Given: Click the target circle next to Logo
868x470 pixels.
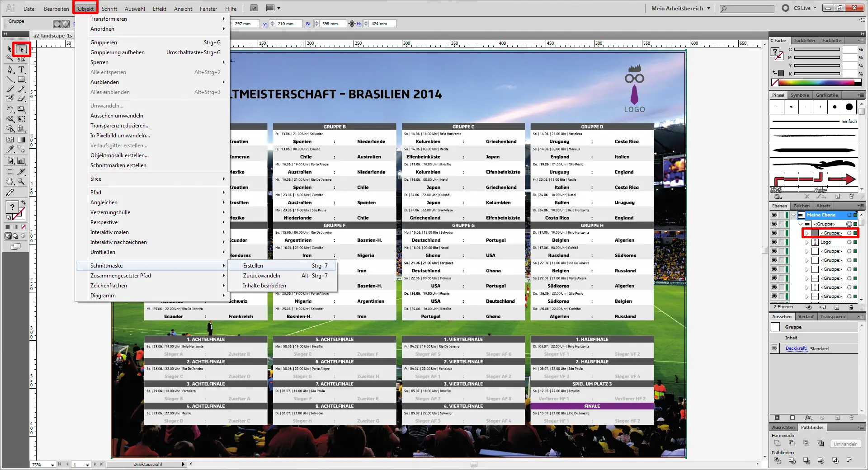Looking at the screenshot, I should coord(849,242).
